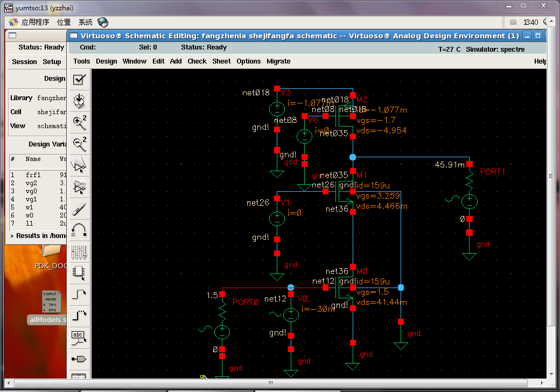560x392 pixels.
Task: Select the Add Pin icon
Action: pos(79,359)
